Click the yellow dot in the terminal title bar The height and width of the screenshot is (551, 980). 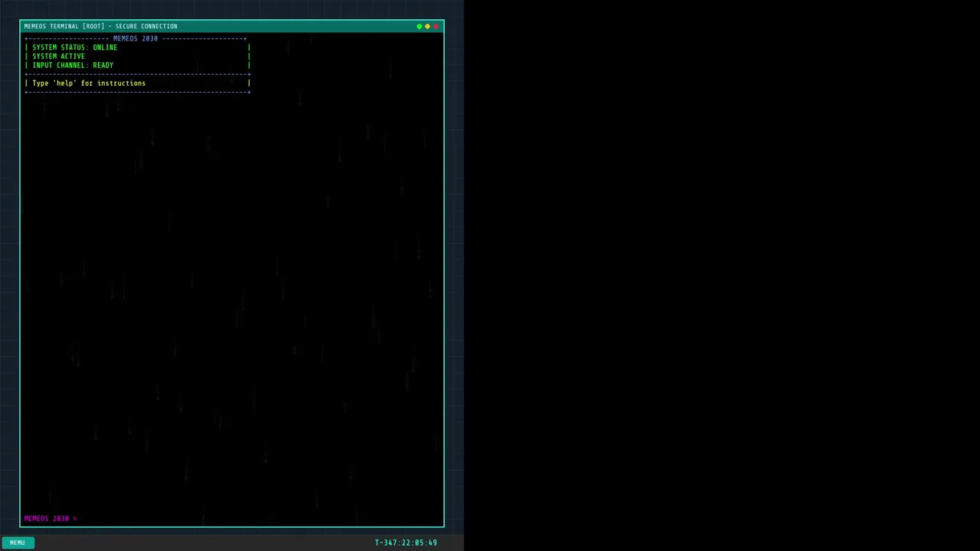click(427, 27)
